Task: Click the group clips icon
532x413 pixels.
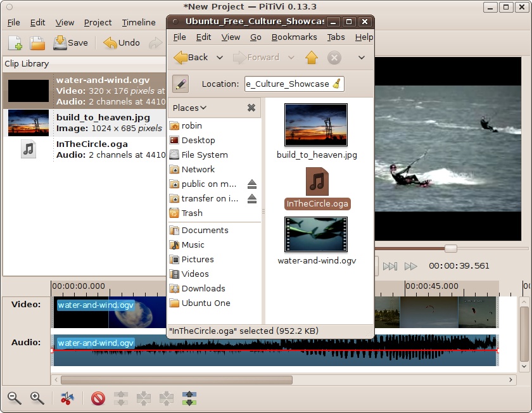Action: point(142,398)
